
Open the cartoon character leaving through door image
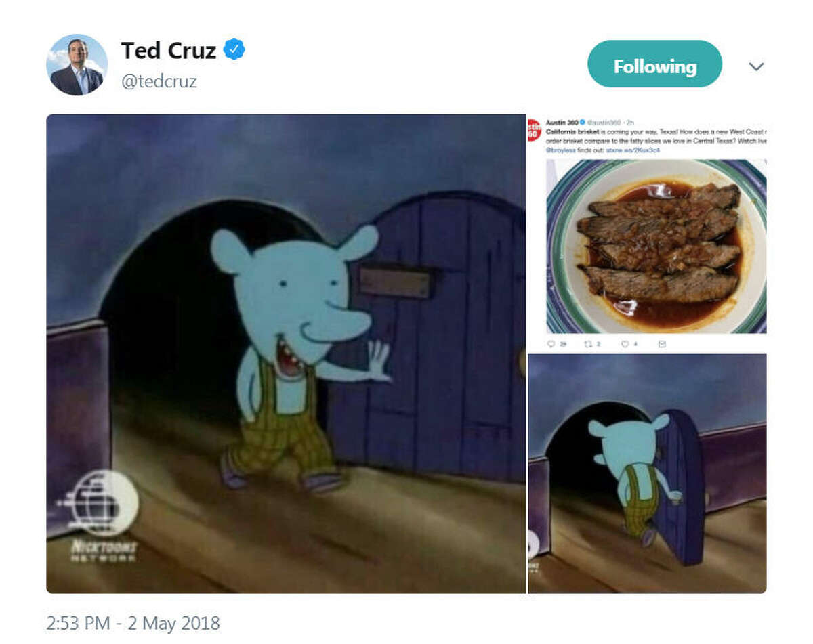pyautogui.click(x=648, y=474)
